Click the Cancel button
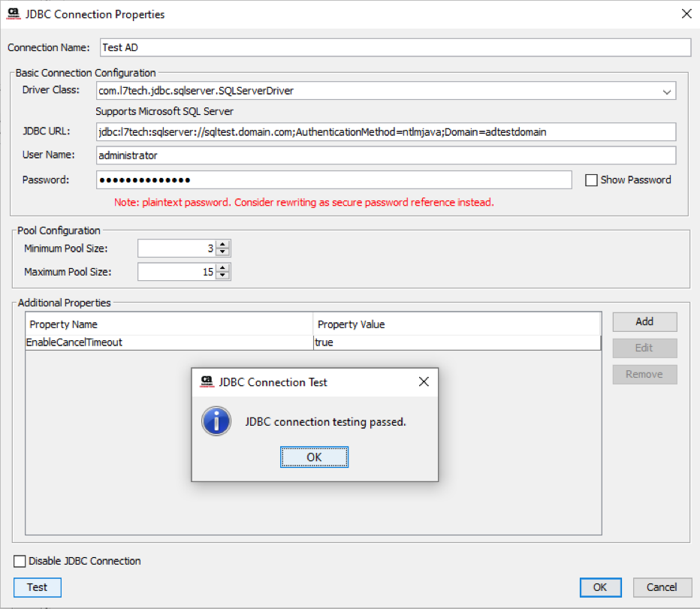Image resolution: width=700 pixels, height=609 pixels. [662, 587]
